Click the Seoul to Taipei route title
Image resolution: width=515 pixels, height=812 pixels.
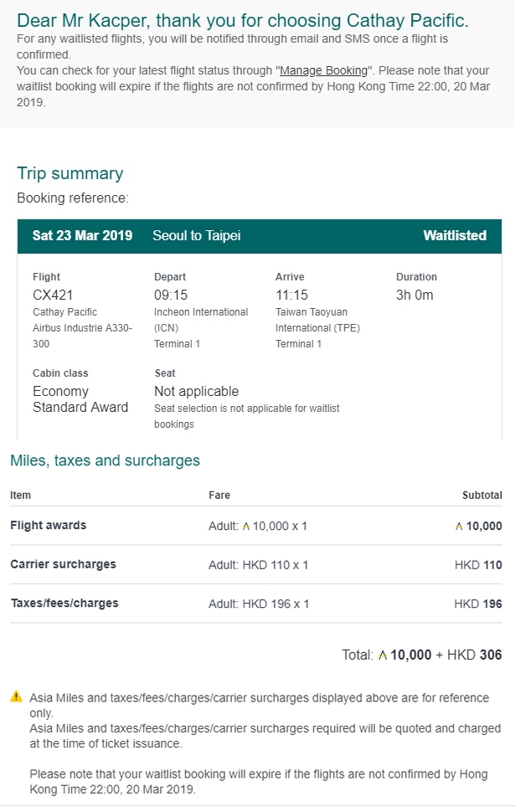[x=197, y=235]
